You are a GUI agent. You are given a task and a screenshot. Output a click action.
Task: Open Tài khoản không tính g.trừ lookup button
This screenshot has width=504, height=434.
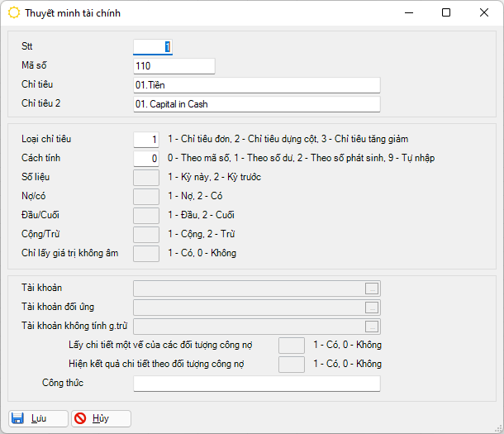[372, 326]
